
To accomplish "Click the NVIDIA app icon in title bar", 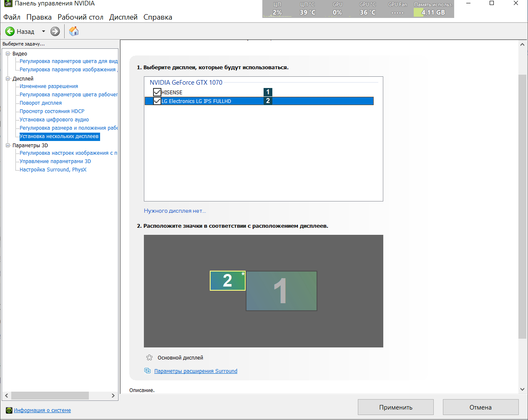I will click(x=8, y=3).
